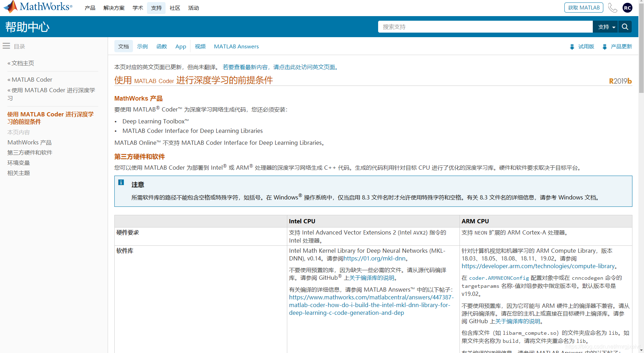Open the 学术 top menu
Screen dimensions: 644x353
(137, 8)
